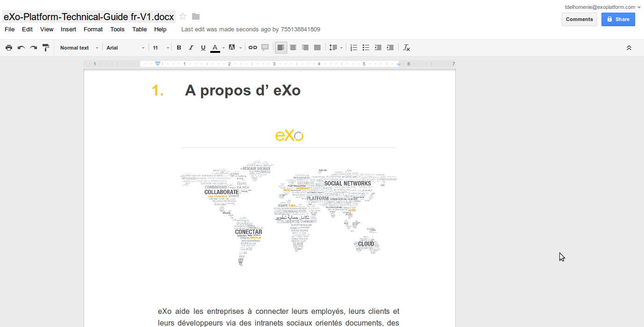
Task: Pick a text color with underlined A
Action: coord(215,48)
